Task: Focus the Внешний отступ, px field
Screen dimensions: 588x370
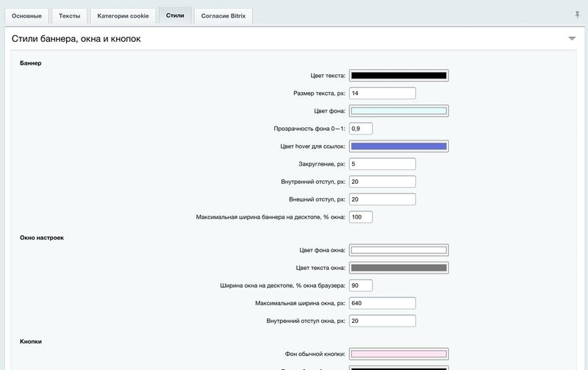Action: click(x=382, y=199)
